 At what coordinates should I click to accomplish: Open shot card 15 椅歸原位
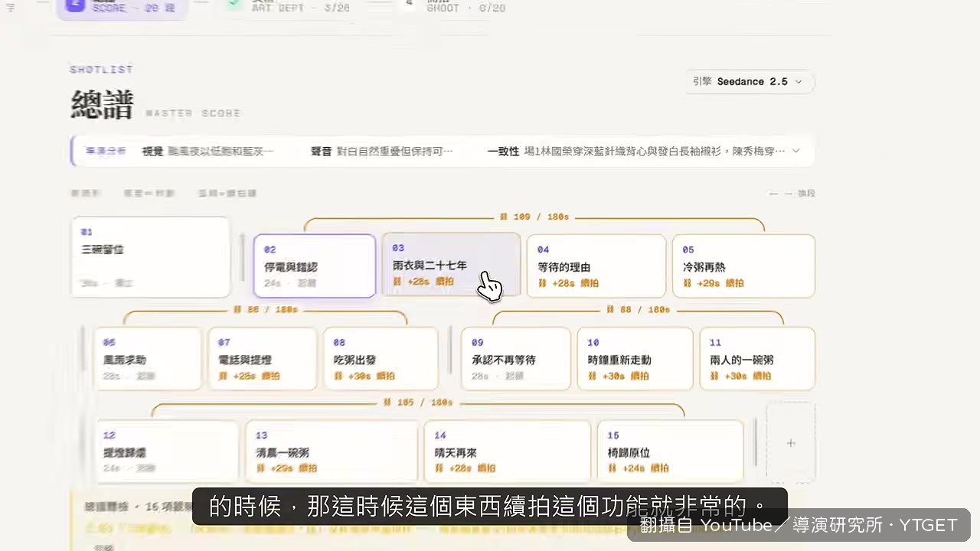tap(670, 452)
